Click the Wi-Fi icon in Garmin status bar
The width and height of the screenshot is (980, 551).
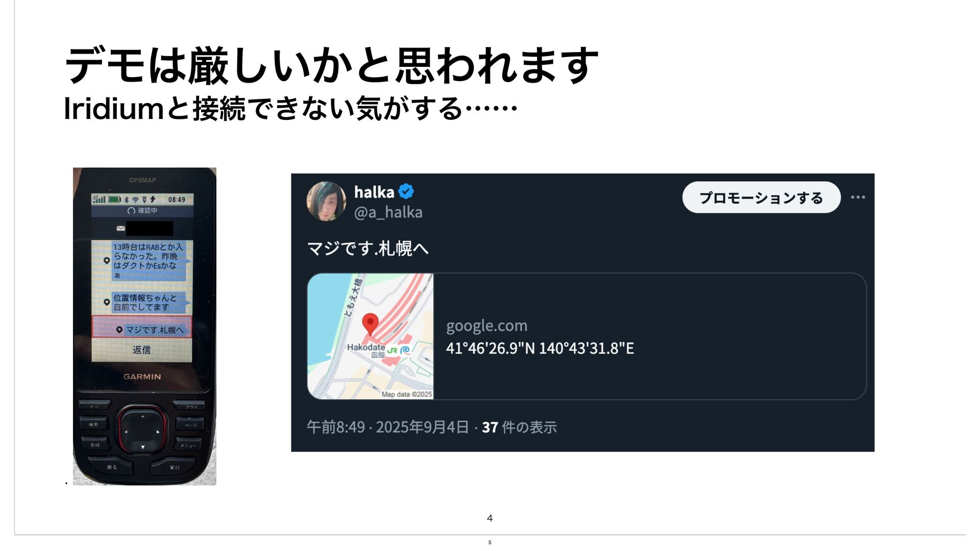coord(135,199)
